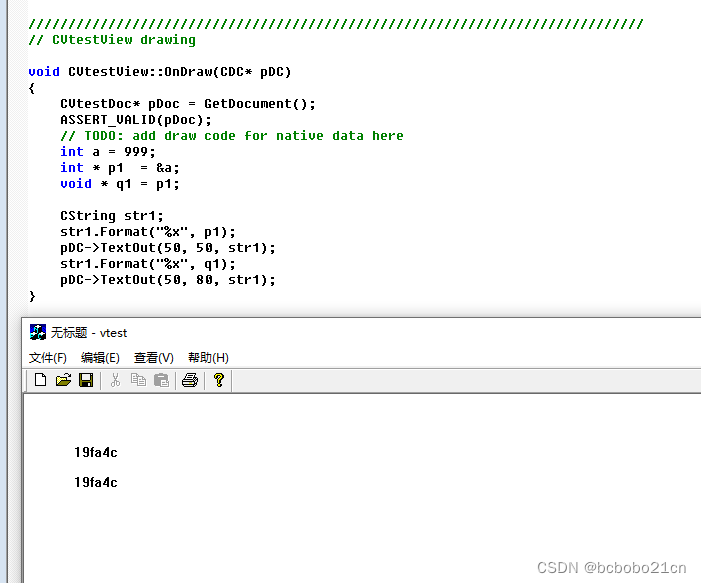The height and width of the screenshot is (583, 701).
Task: Click the first 19fa4c output line
Action: (96, 452)
